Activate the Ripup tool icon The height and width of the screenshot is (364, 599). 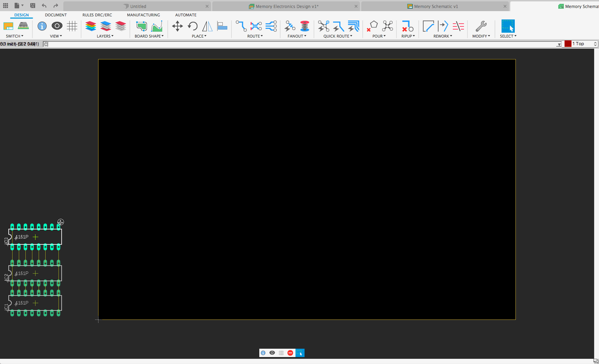408,26
